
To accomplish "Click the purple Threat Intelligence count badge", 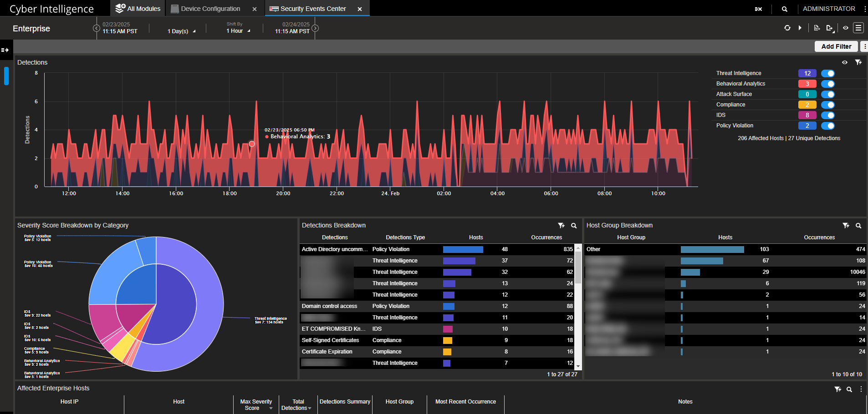I will (807, 73).
